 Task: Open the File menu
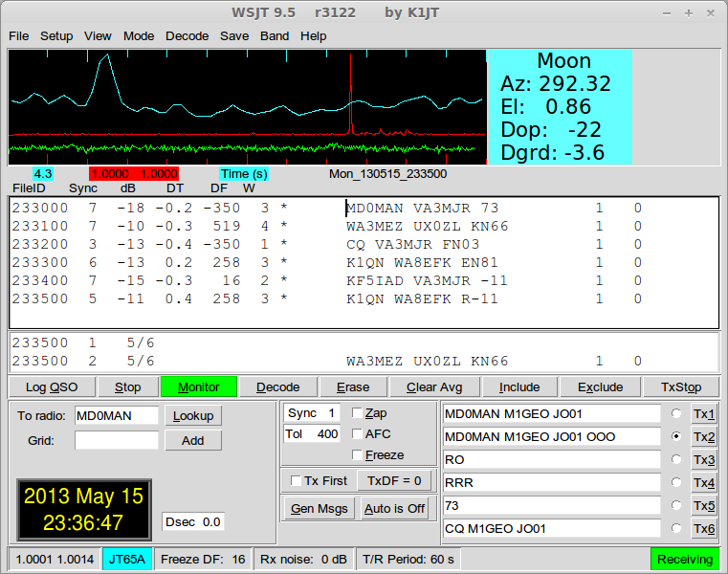[x=18, y=36]
